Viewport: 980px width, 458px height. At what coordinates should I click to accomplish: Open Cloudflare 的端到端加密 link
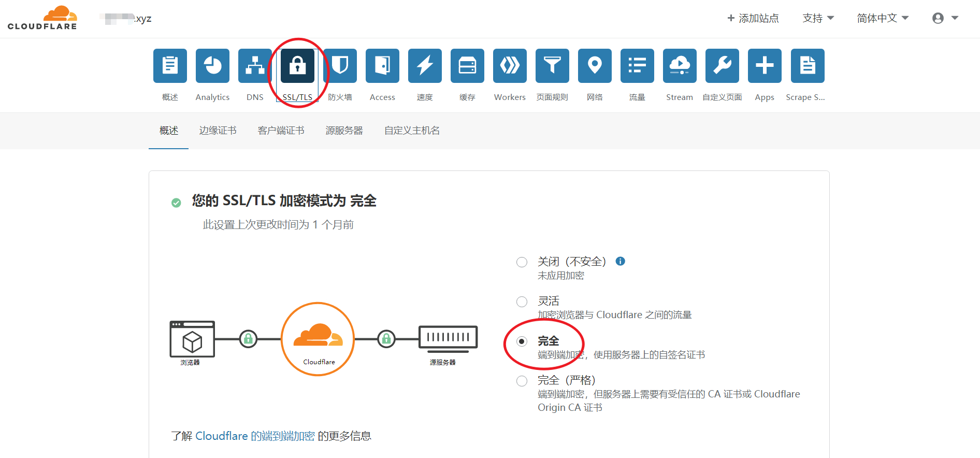pyautogui.click(x=255, y=436)
